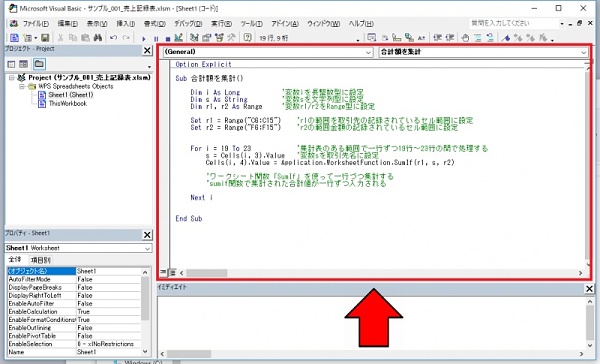Stop execution with the reset square button
Viewport: 600px width, 364px height.
[x=168, y=38]
